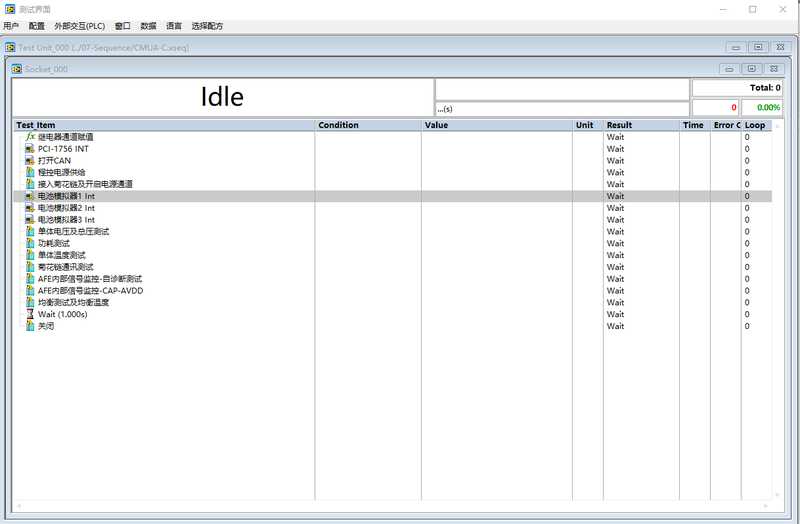This screenshot has height=524, width=800.
Task: Select the icon next to 打开CAN
Action: [30, 160]
